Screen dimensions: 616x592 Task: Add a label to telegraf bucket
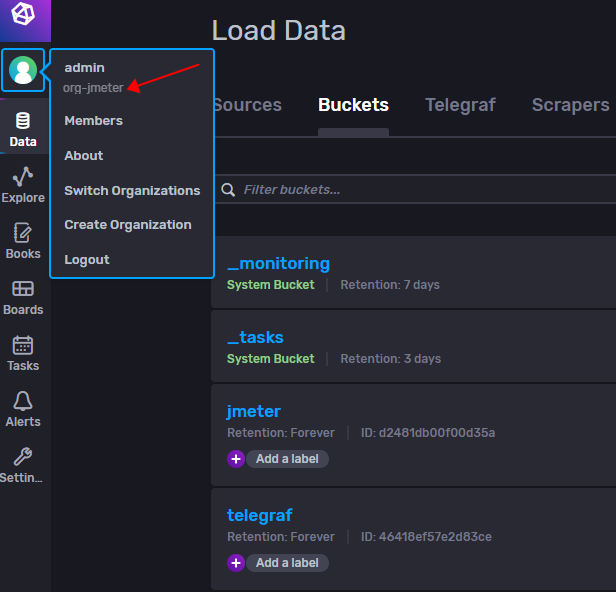pyautogui.click(x=287, y=563)
